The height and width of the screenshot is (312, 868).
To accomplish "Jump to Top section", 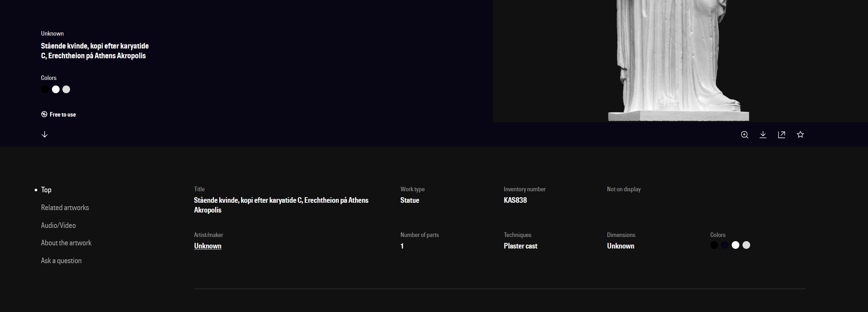I will point(46,190).
